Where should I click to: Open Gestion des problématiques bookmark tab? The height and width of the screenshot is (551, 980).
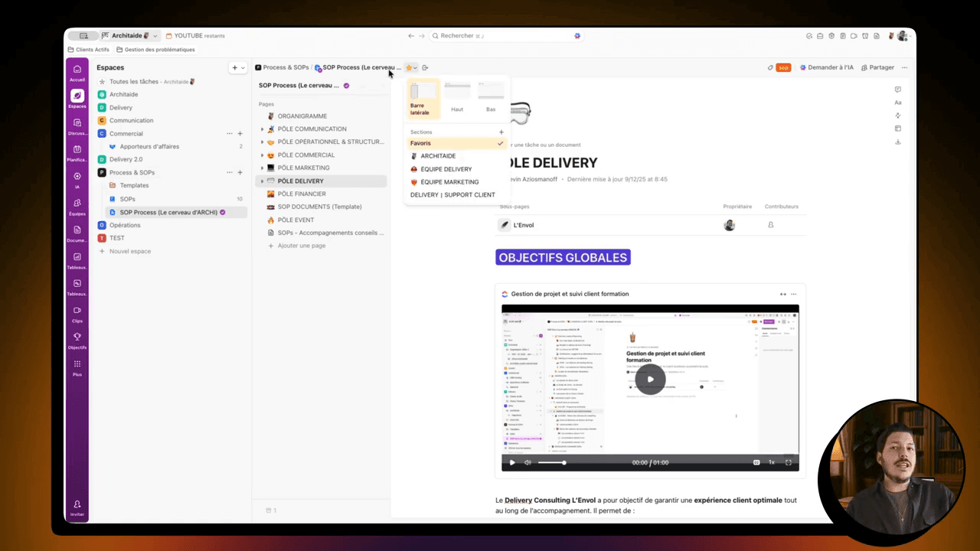click(x=155, y=50)
